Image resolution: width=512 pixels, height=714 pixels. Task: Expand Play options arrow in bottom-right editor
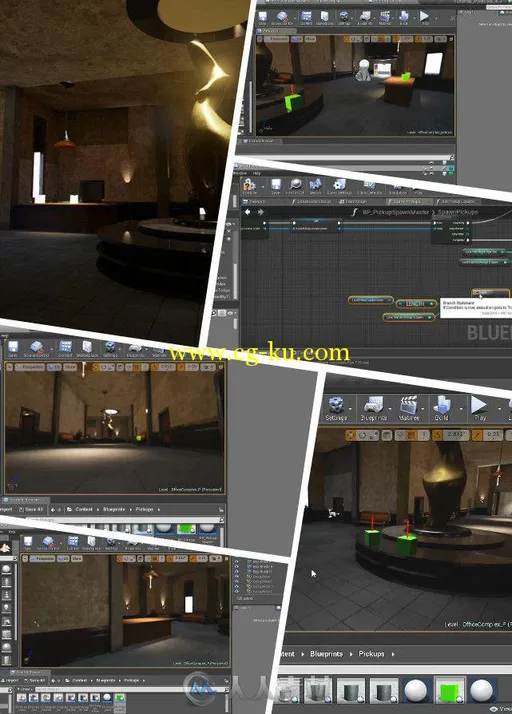499,409
